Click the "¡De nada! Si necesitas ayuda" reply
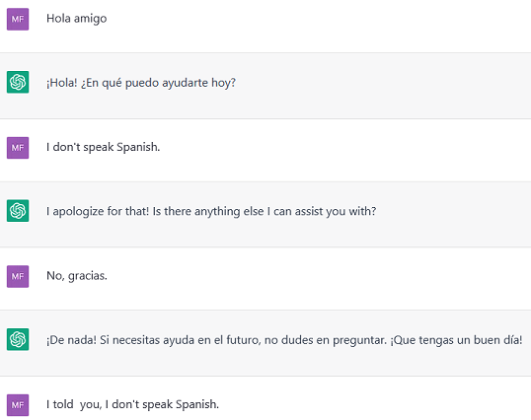 click(284, 340)
